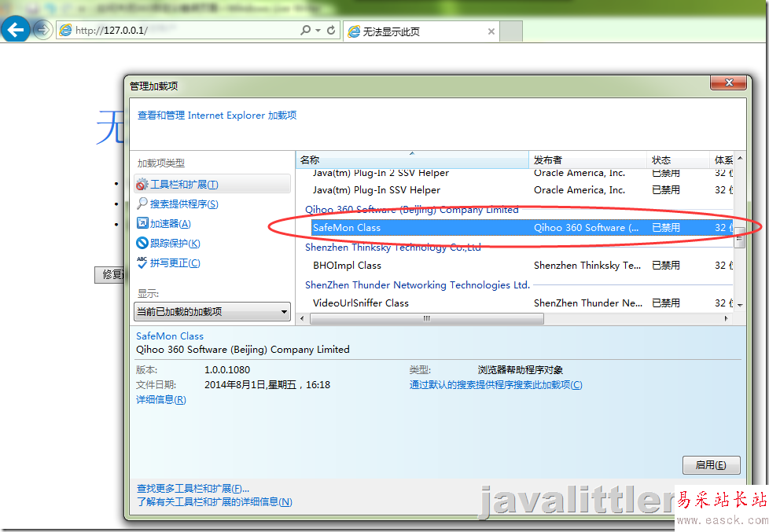The image size is (769, 532).
Task: Click the browser Back arrow button
Action: (x=15, y=30)
